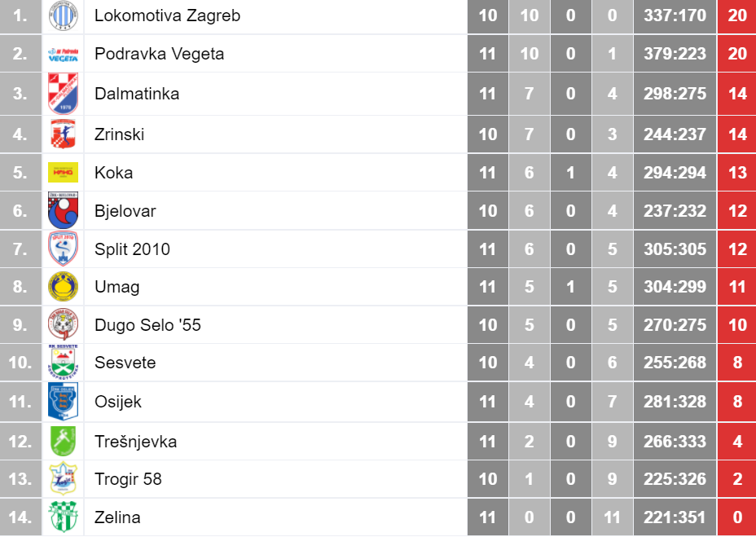Open the Bjelovar club crest

[x=64, y=210]
